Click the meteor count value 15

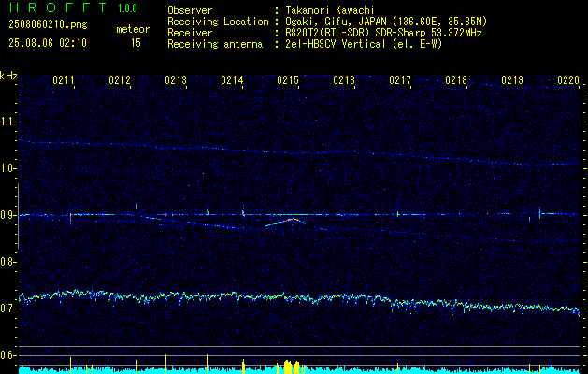pos(136,43)
